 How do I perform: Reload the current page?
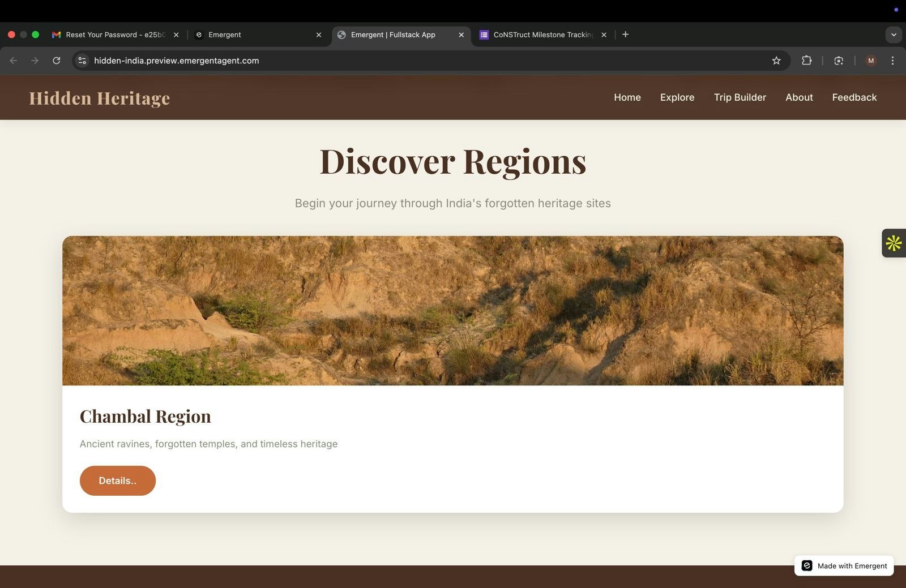click(x=56, y=61)
